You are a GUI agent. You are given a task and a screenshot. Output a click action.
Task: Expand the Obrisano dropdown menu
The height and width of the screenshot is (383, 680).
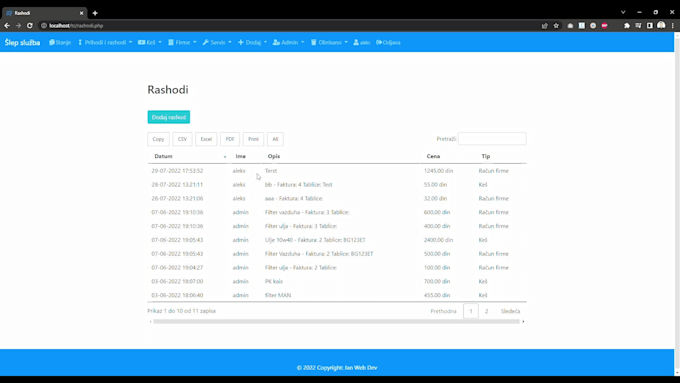329,43
